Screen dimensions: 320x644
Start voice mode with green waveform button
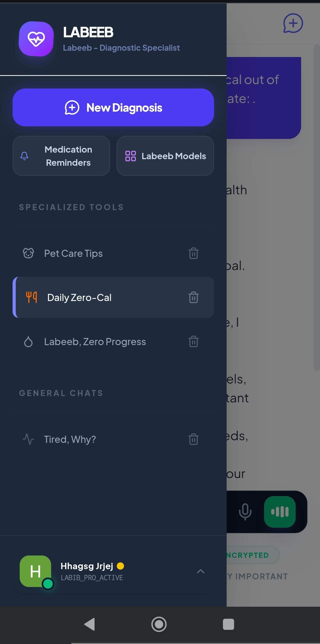[280, 512]
